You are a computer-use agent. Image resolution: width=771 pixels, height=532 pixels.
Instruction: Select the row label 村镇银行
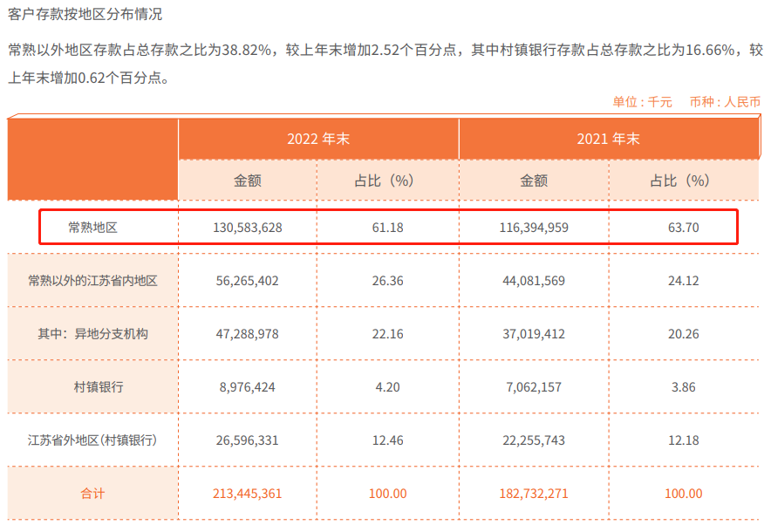coord(99,386)
